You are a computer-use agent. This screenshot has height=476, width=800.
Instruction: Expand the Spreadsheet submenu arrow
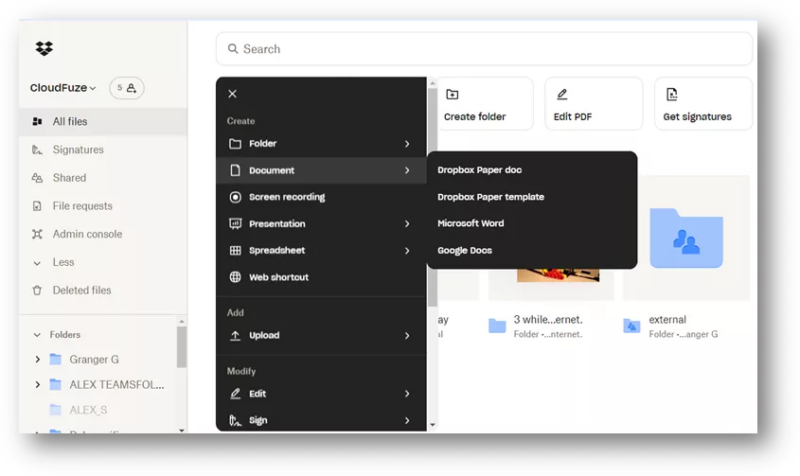tap(407, 250)
